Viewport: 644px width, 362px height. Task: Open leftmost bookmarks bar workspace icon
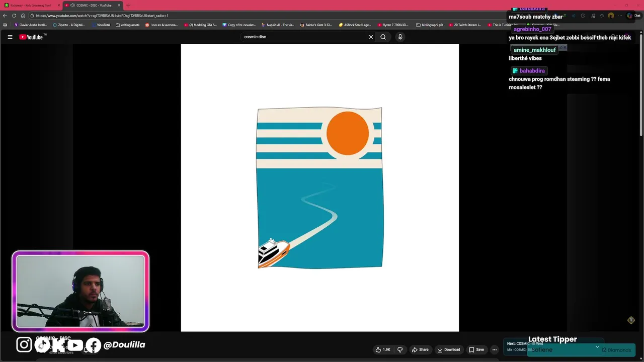point(5,25)
